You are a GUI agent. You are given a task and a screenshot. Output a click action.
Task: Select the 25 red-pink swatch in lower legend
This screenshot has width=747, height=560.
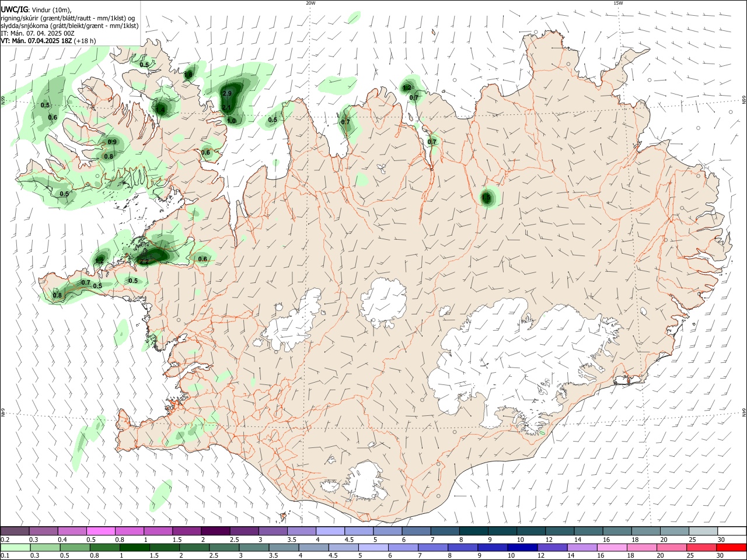click(x=701, y=547)
